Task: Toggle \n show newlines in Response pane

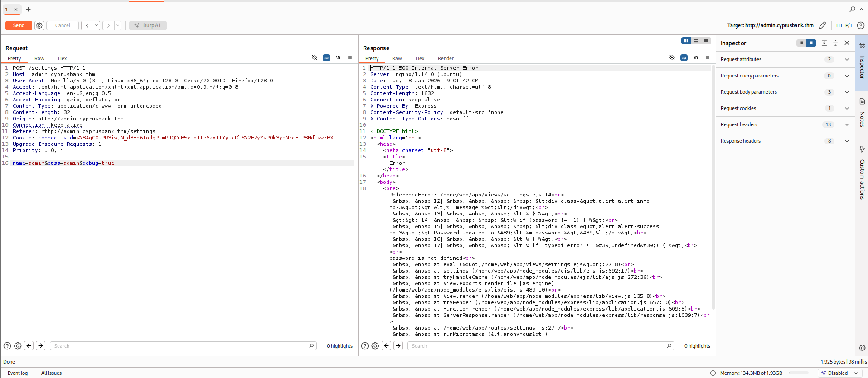Action: 696,58
